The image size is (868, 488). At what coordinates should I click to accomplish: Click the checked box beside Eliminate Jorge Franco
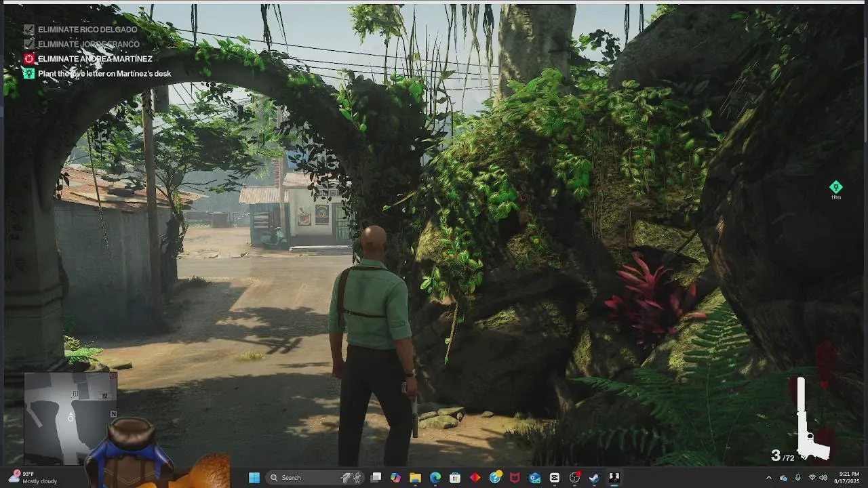click(x=28, y=44)
